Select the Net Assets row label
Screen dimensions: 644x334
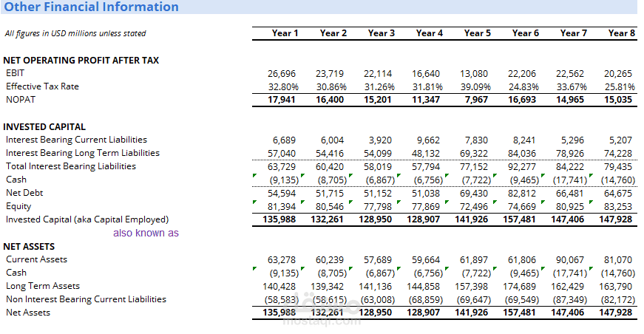(28, 313)
